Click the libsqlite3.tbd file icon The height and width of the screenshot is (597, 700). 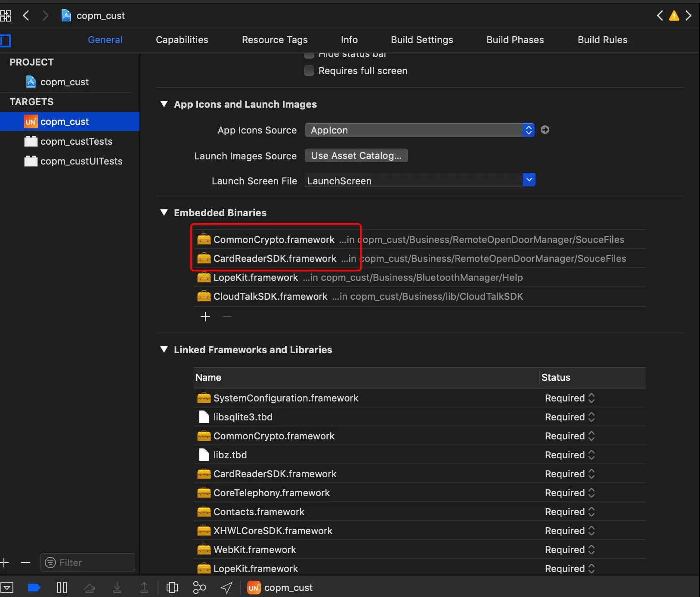click(203, 417)
